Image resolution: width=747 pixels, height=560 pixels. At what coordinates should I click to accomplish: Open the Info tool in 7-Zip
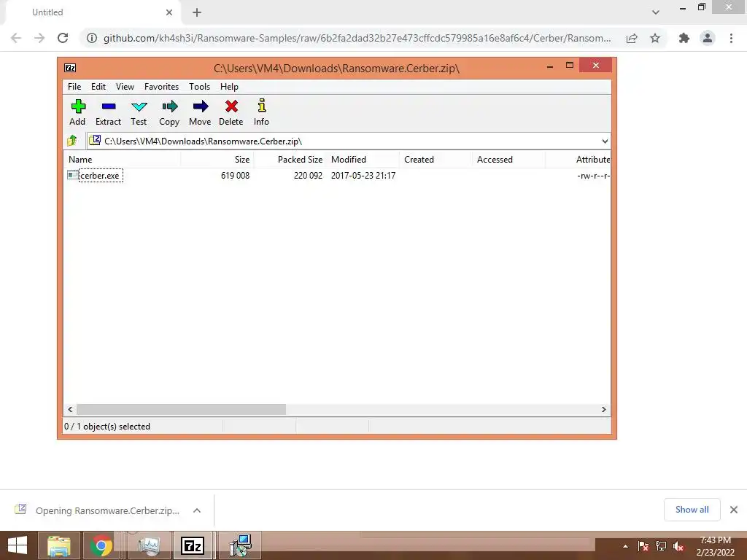pos(262,112)
